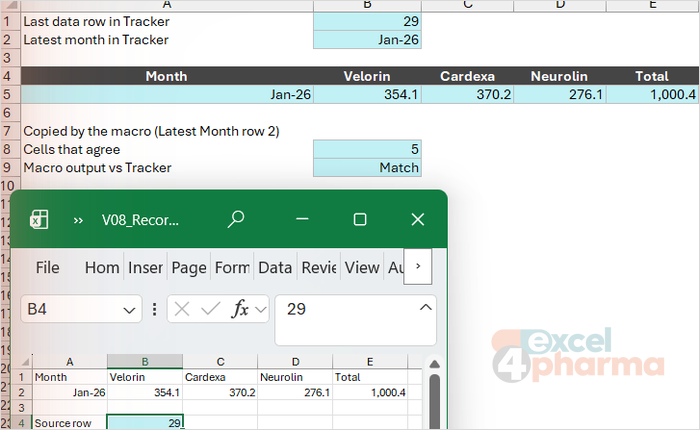
Task: Collapse the formula bar with the chevron
Action: pos(426,307)
